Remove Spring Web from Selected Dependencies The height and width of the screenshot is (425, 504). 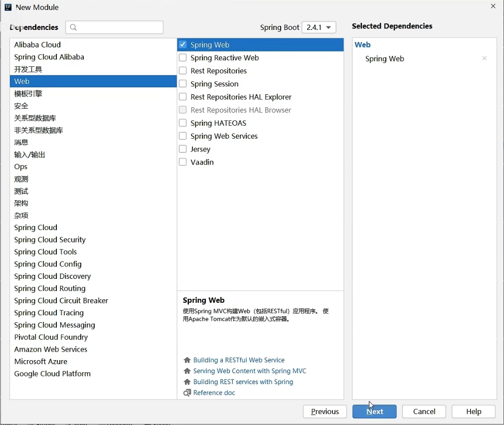click(485, 58)
